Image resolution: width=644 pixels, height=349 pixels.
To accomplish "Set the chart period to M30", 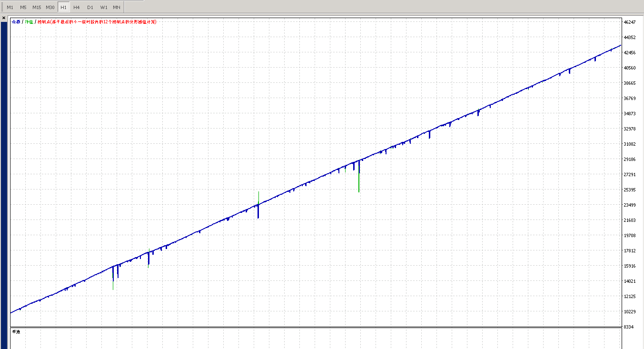I will click(50, 7).
